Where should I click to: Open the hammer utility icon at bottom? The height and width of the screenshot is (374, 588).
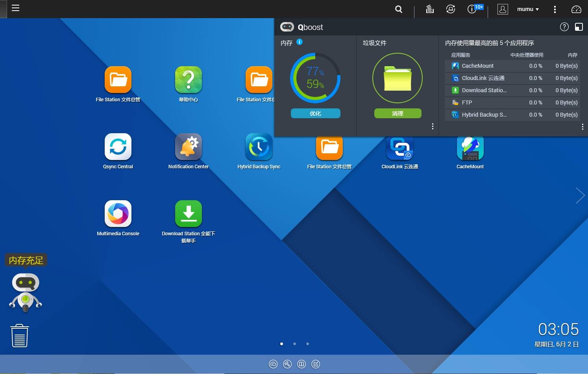click(287, 364)
